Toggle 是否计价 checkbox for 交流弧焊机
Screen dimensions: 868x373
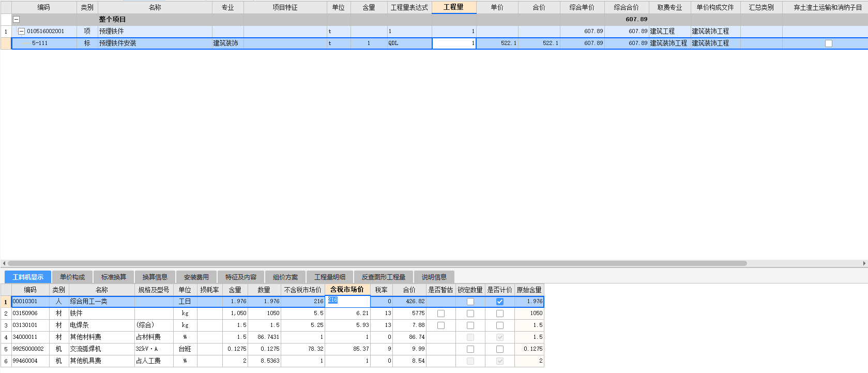point(500,349)
